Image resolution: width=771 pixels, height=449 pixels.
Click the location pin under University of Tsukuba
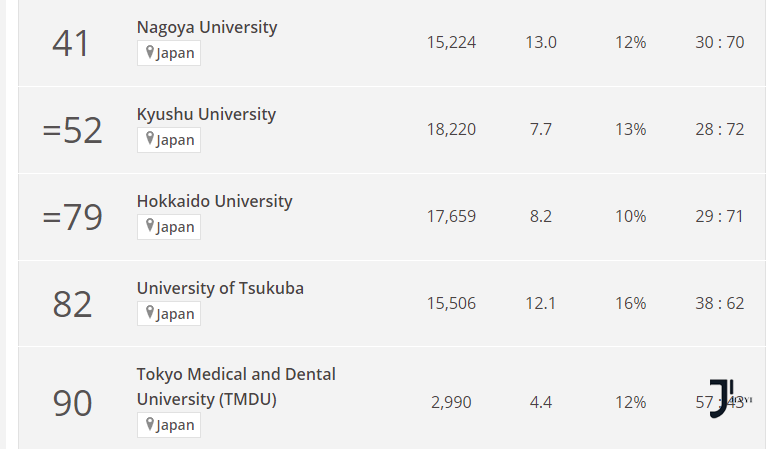point(150,313)
